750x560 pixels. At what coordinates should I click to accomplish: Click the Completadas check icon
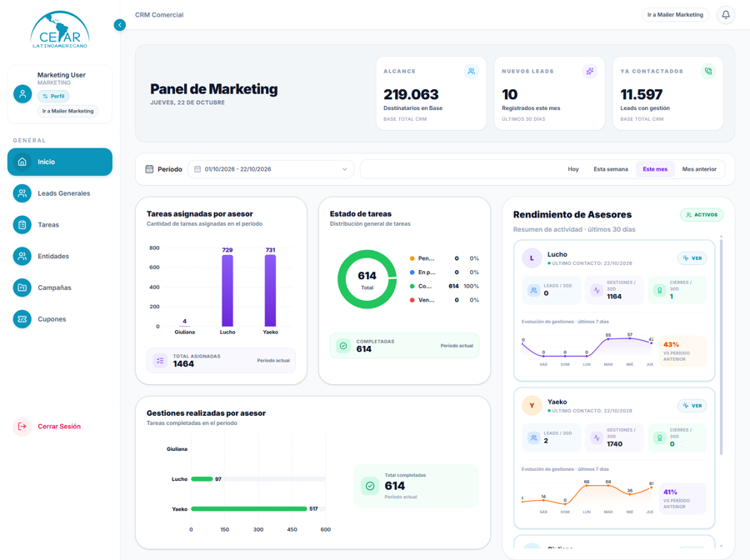click(343, 345)
